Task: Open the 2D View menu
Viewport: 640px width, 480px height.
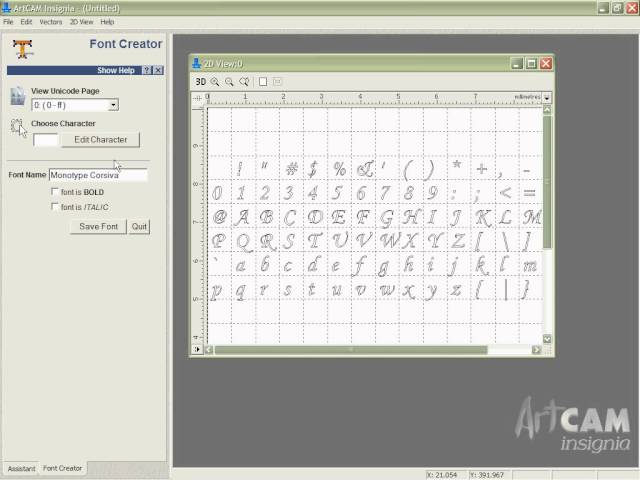Action: pyautogui.click(x=81, y=22)
